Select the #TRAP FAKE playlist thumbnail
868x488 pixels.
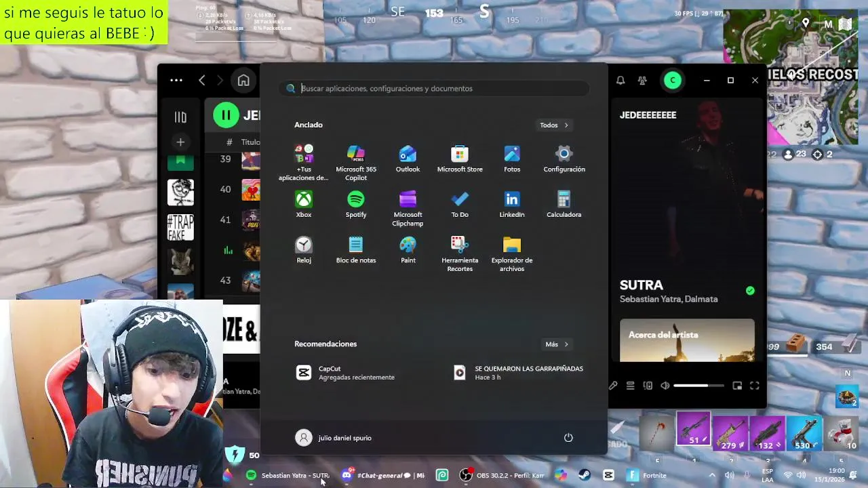pyautogui.click(x=180, y=227)
